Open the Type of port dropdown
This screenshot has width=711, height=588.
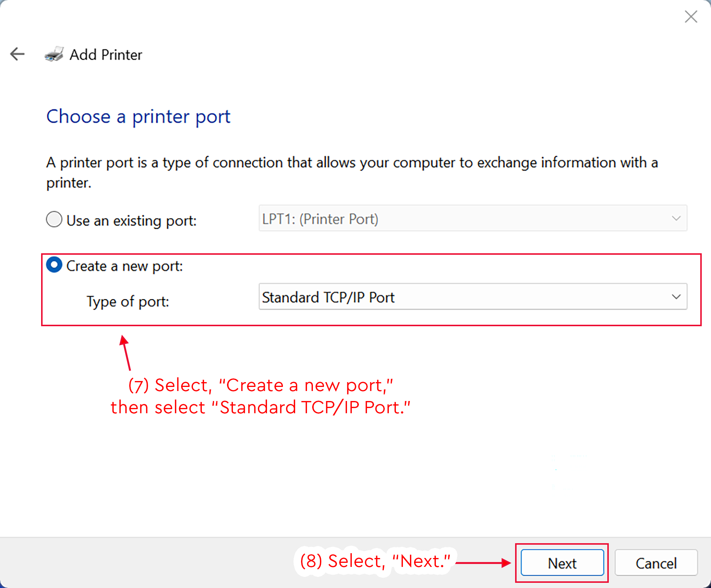[473, 297]
